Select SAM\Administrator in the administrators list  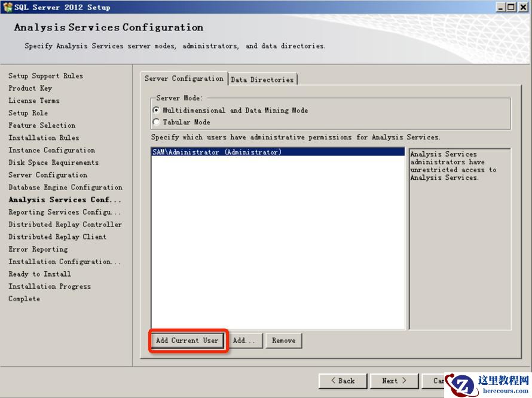[278, 152]
